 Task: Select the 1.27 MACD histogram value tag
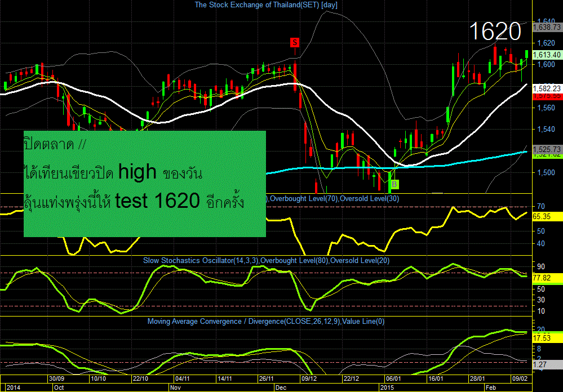[547, 365]
